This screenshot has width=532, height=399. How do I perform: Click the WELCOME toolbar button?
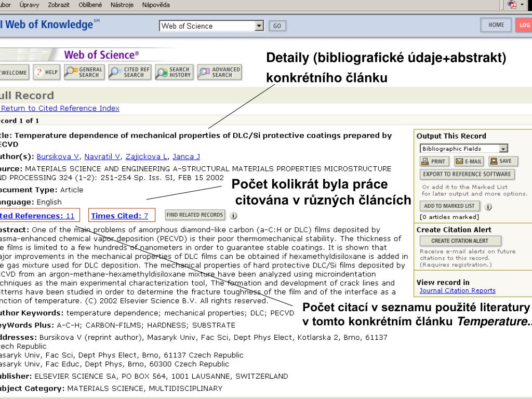coord(14,72)
